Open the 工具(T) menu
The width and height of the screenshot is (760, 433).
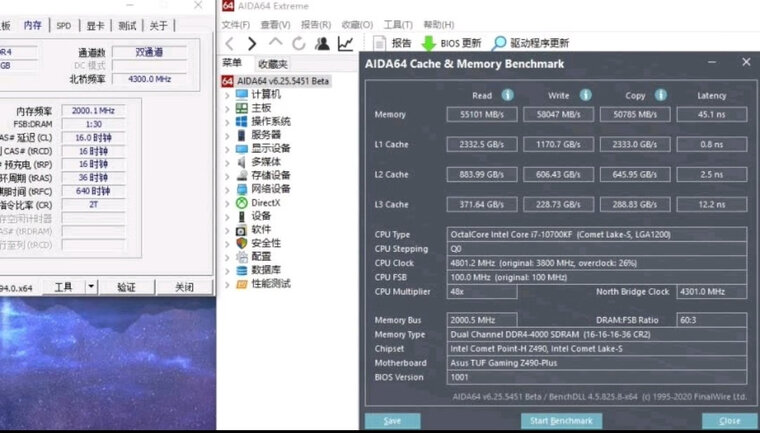[398, 25]
